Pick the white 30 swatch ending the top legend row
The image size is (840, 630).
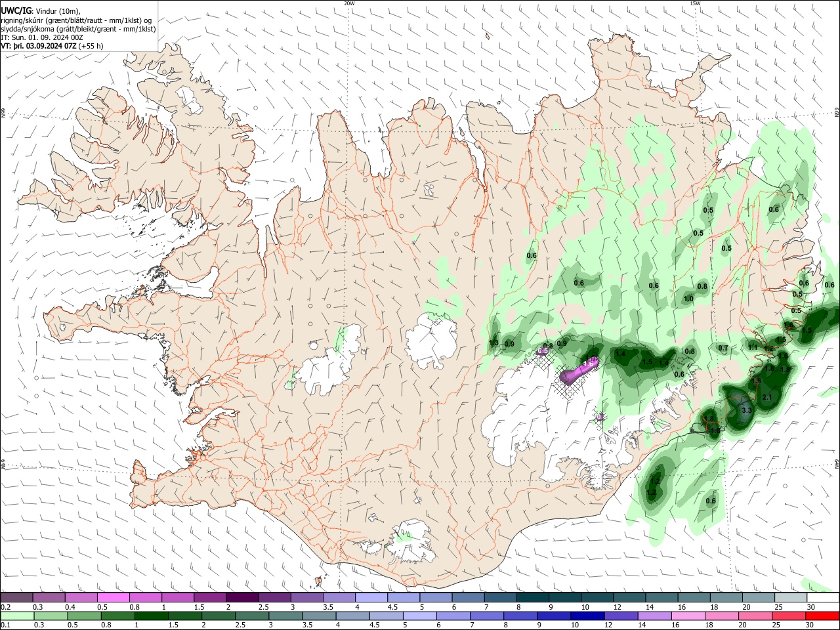pyautogui.click(x=823, y=598)
